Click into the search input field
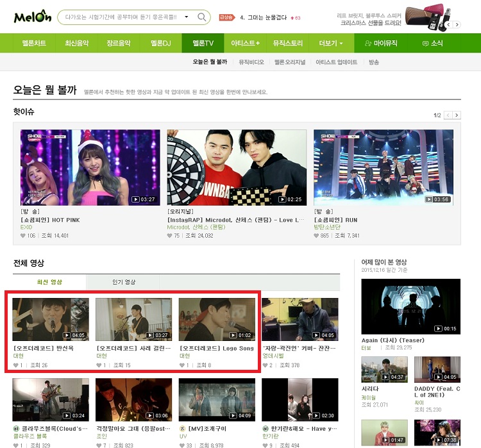Screen dimensions: 481x448 tap(121, 17)
